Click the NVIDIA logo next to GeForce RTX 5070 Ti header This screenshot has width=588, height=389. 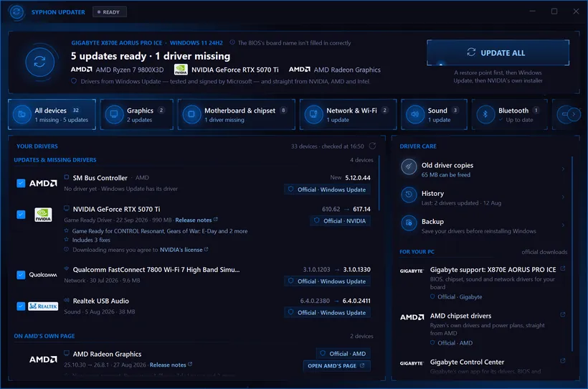181,70
